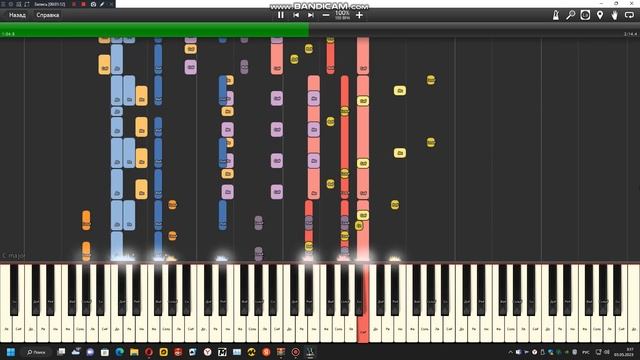Enable Bandicam's pencil drawing tool
Image resolution: width=640 pixels, height=360 pixels.
102,4
